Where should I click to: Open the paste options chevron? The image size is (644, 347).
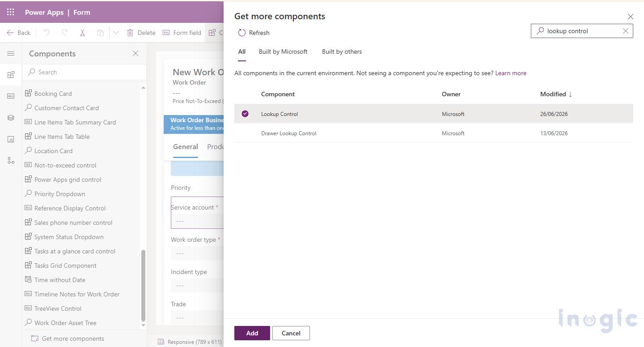tap(116, 33)
